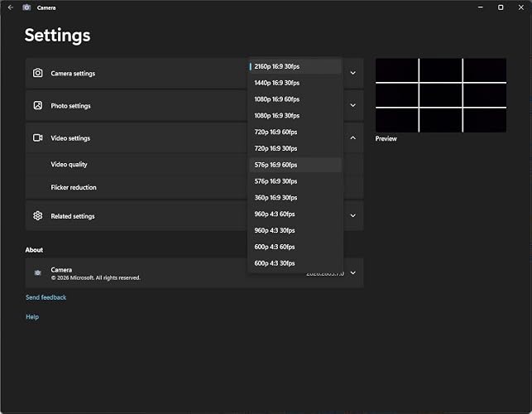The image size is (532, 414).
Task: Click the Preview caption under thumbnail
Action: click(386, 138)
